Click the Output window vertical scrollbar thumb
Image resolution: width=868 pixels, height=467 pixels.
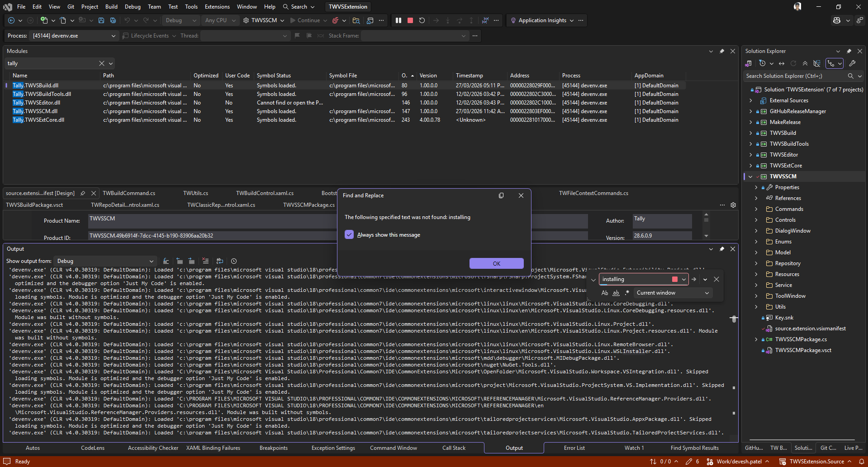coord(734,319)
